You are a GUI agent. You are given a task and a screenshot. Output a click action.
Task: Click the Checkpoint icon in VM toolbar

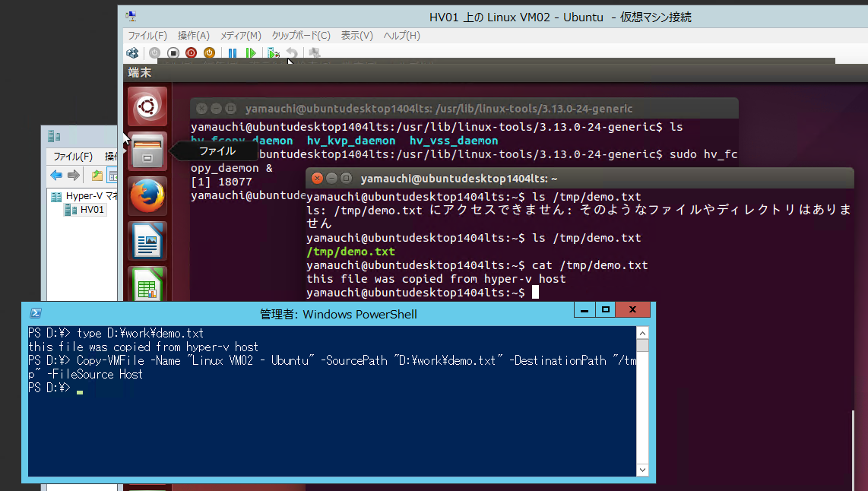pyautogui.click(x=274, y=53)
